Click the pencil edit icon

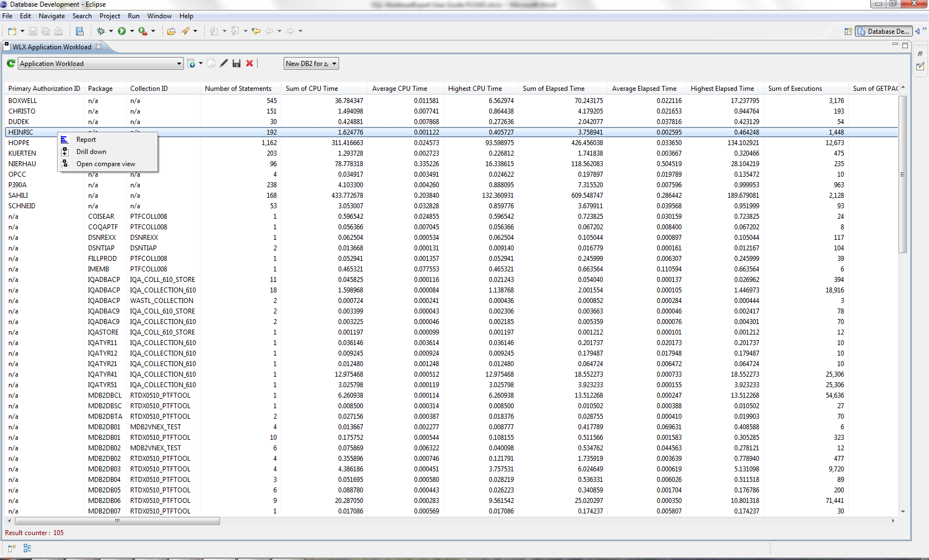tap(224, 64)
